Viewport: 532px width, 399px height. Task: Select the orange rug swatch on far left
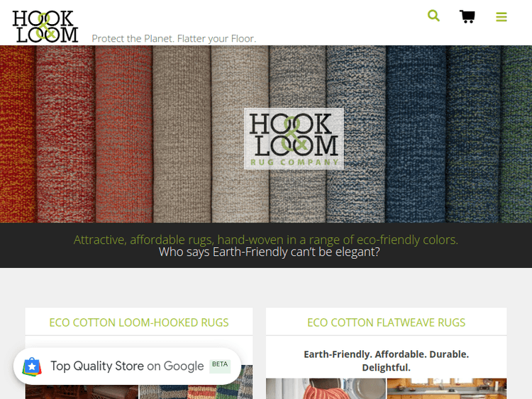(x=18, y=134)
